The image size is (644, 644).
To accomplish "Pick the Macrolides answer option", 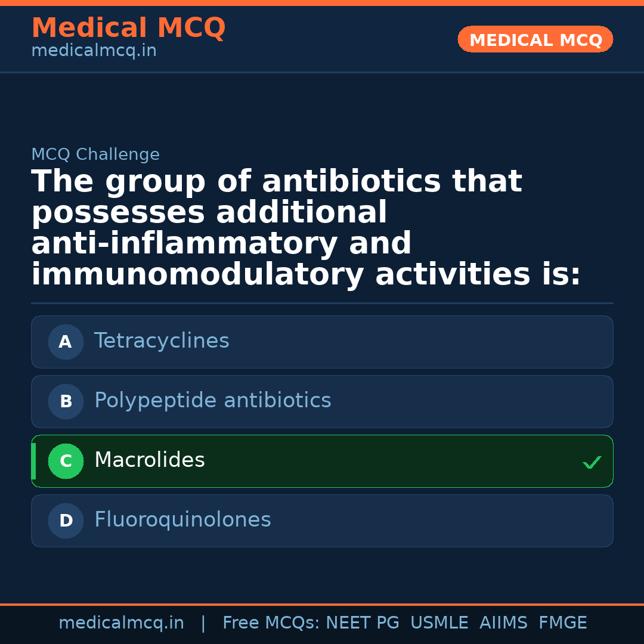I will click(150, 460).
